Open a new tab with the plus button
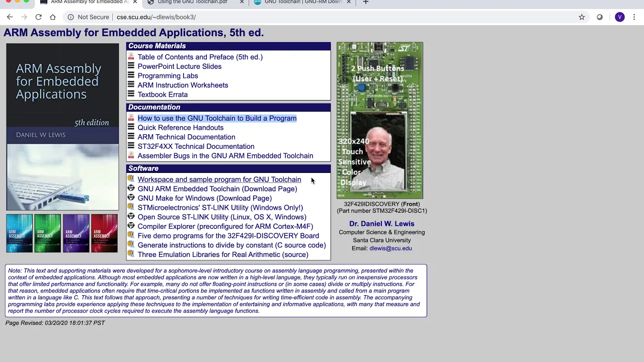This screenshot has width=644, height=362. pos(366,2)
